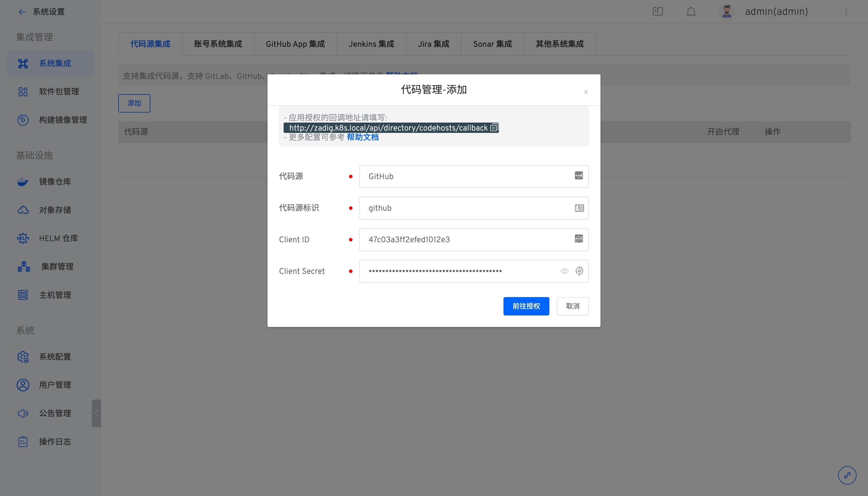Click the floating link icon at bottom right
This screenshot has width=868, height=496.
tap(847, 475)
